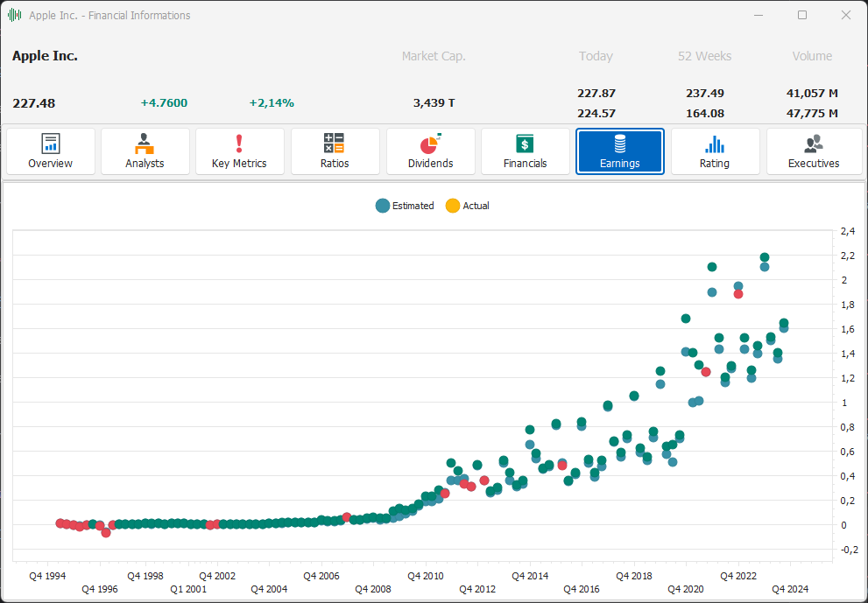Image resolution: width=868 pixels, height=603 pixels.
Task: Click the Volume label
Action: point(812,56)
